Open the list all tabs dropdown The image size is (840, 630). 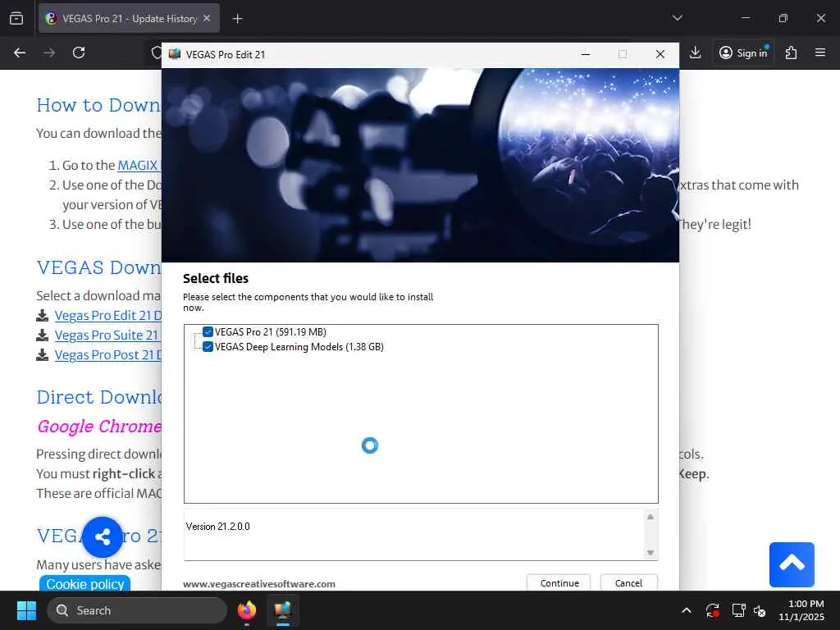coord(677,18)
